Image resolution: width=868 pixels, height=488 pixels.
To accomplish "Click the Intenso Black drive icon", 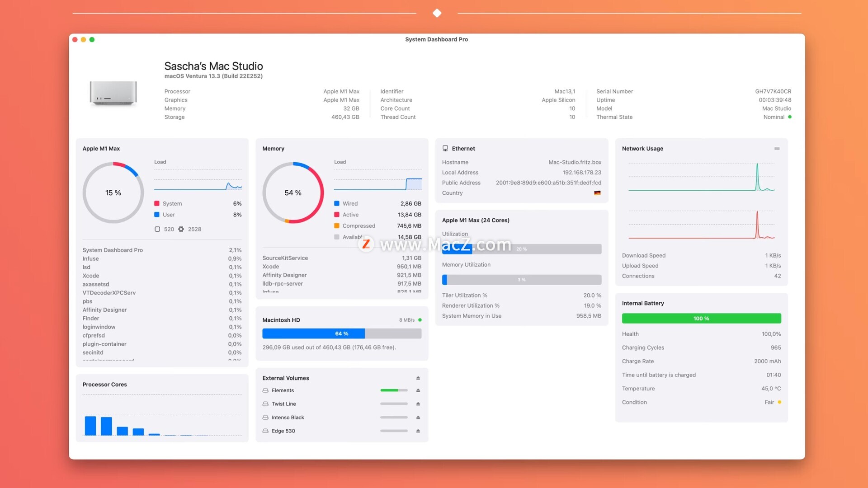I will [265, 418].
